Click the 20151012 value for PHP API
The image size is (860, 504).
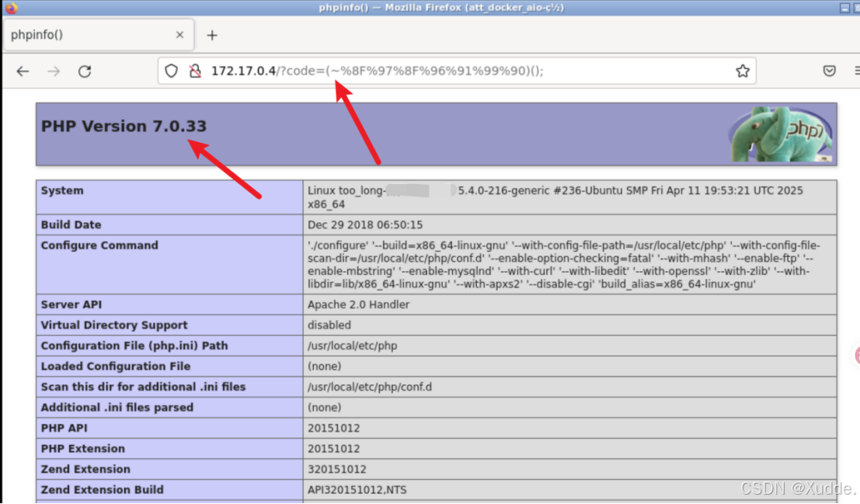(x=333, y=428)
